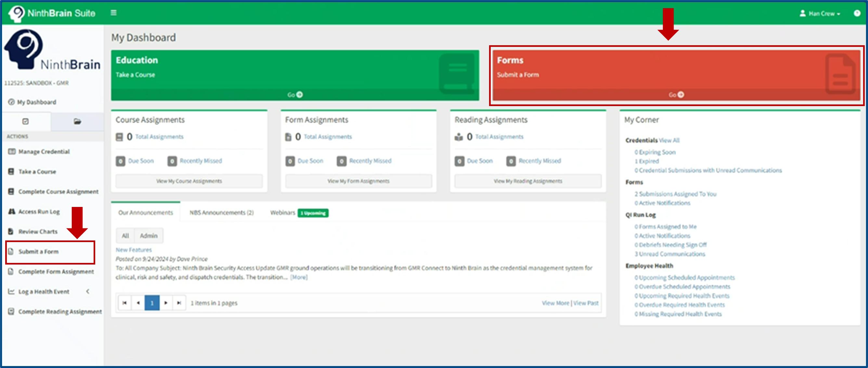Select the folder sidebar tab icon
Viewport: 868px width, 368px height.
coord(77,121)
